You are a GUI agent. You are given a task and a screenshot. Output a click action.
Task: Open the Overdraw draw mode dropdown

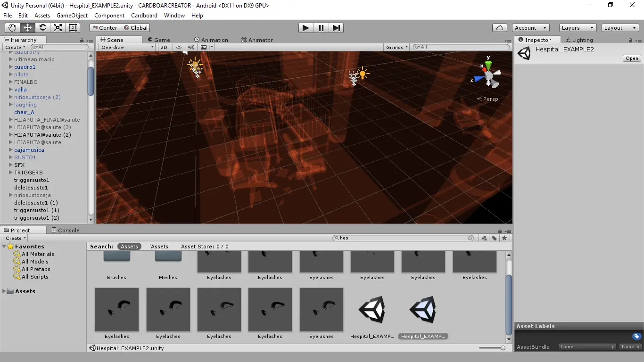click(x=127, y=47)
